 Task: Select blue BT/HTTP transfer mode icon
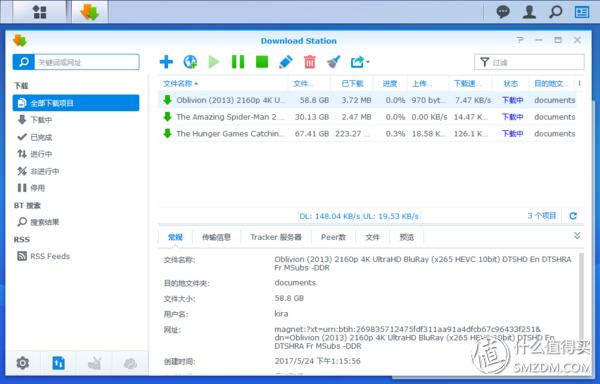58,363
